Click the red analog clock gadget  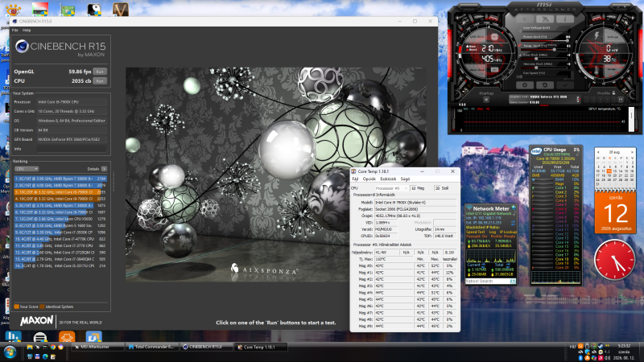(x=614, y=260)
